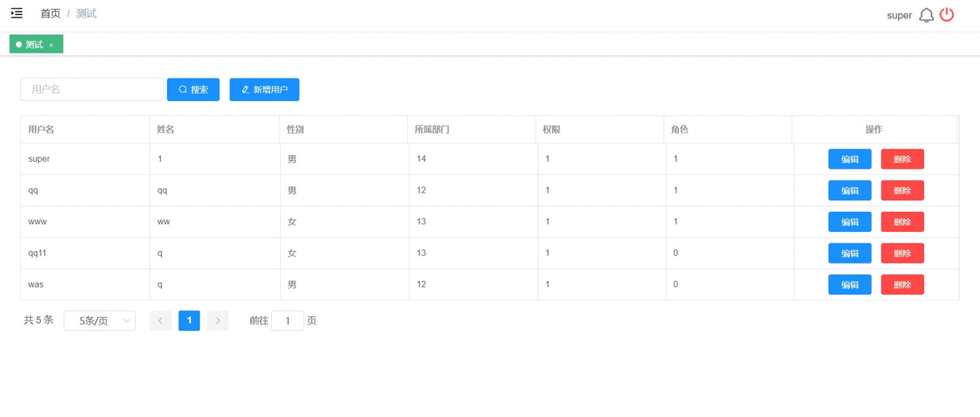
Task: Click the red power logout icon
Action: click(x=947, y=15)
